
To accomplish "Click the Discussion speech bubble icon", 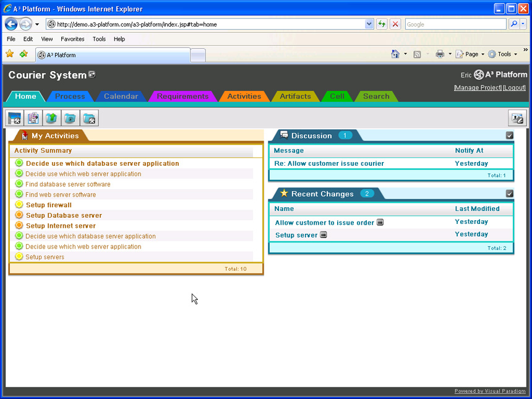I will pyautogui.click(x=284, y=135).
